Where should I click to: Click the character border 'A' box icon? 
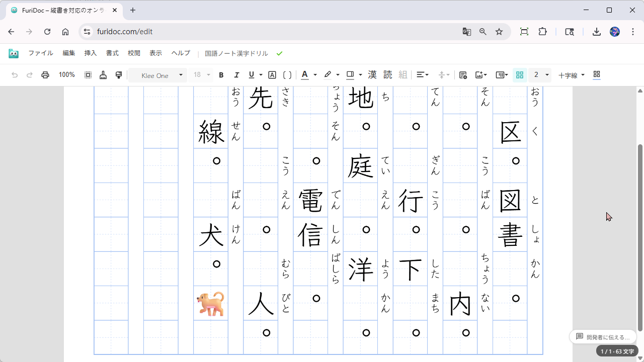point(272,75)
